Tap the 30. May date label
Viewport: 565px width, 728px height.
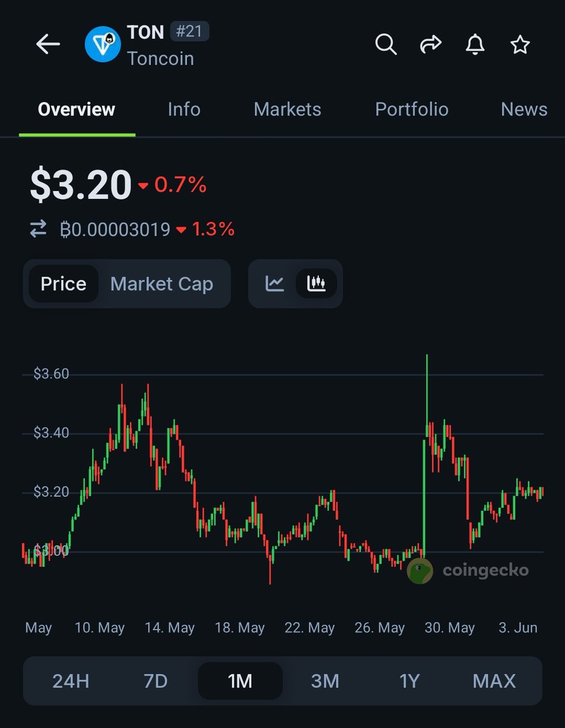[450, 628]
